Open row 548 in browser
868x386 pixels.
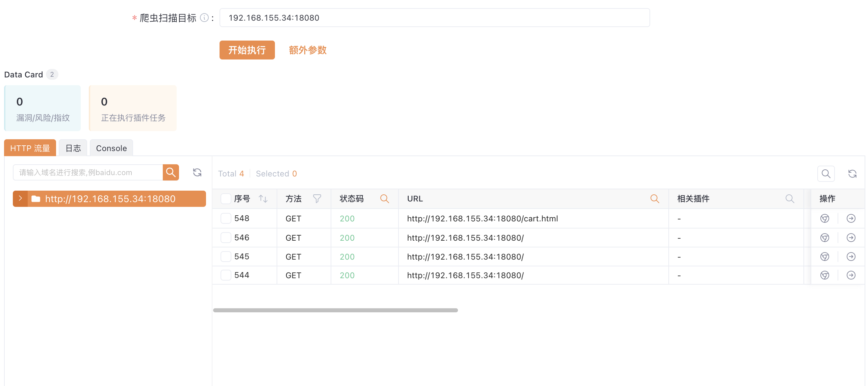point(824,218)
